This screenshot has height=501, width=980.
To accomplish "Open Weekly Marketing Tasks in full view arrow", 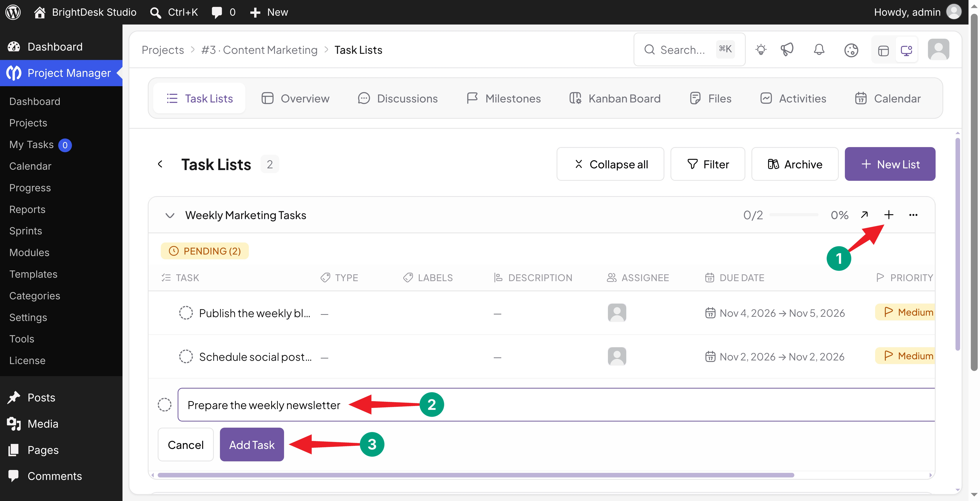I will pos(864,215).
